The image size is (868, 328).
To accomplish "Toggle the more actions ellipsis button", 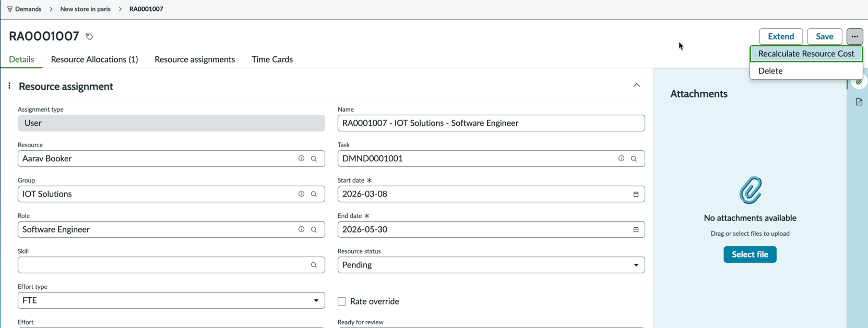I will tap(854, 37).
